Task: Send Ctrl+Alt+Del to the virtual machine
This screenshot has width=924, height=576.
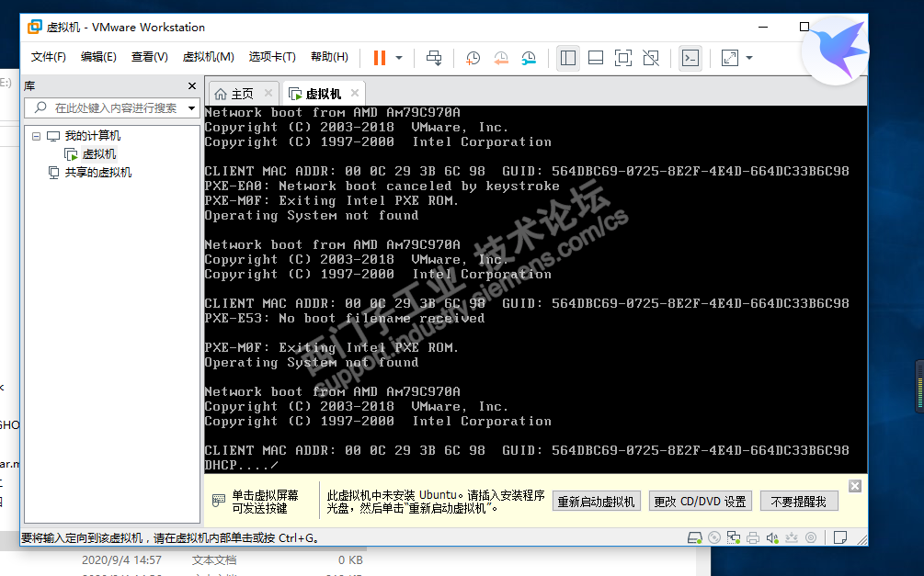Action: pos(434,58)
